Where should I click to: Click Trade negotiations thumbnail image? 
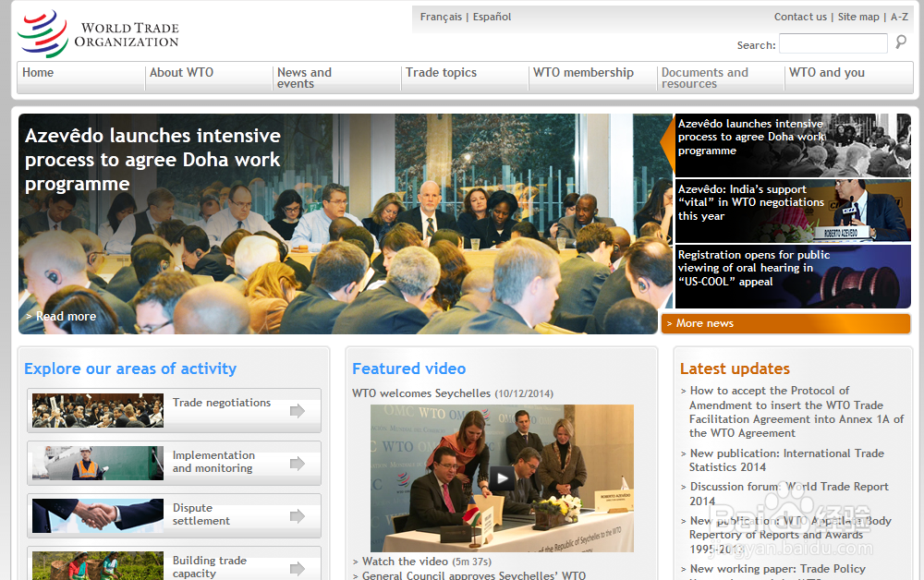[x=98, y=410]
